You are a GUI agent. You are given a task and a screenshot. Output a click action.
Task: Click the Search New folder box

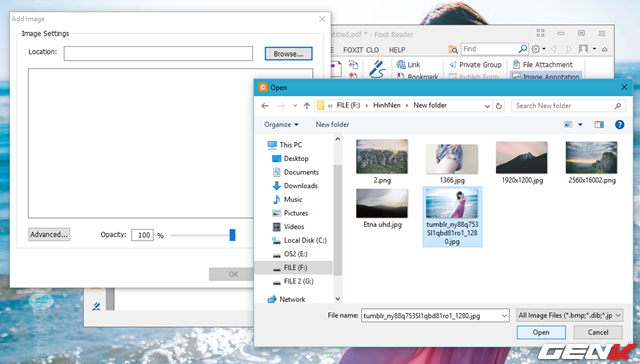click(x=568, y=106)
